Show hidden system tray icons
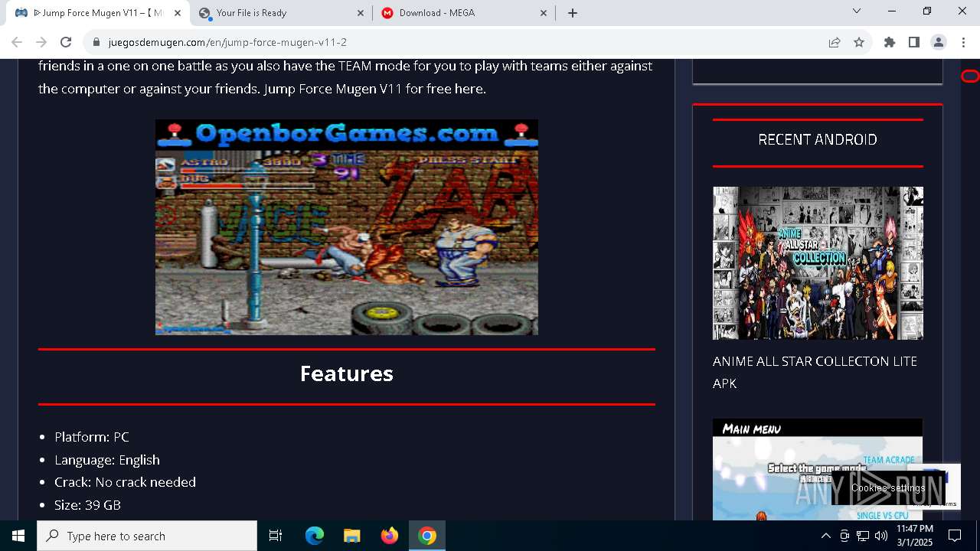Viewport: 980px width, 551px height. 825,536
